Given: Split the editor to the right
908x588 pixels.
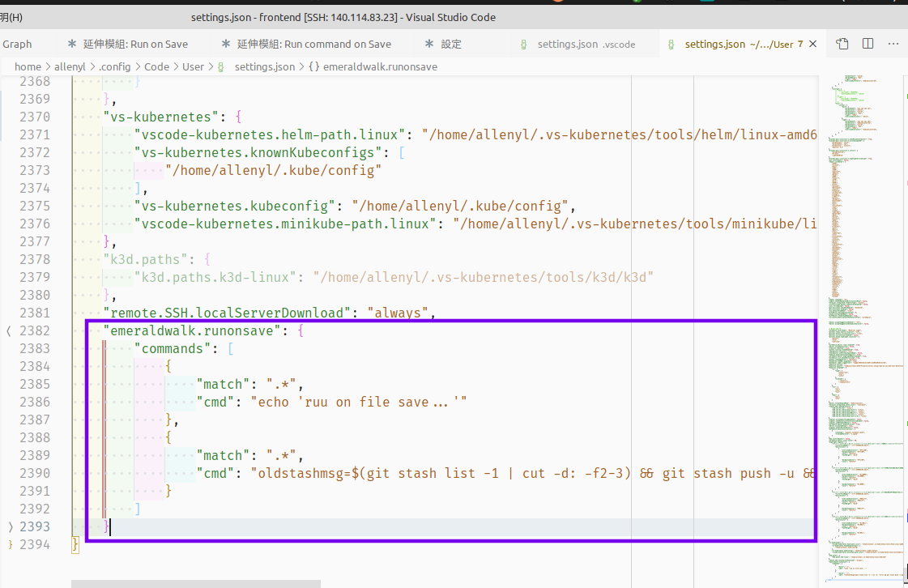Looking at the screenshot, I should [868, 44].
